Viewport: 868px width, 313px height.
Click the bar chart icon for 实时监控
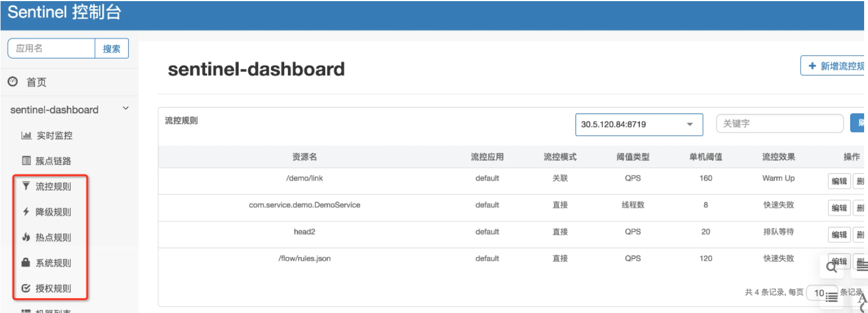tap(26, 135)
